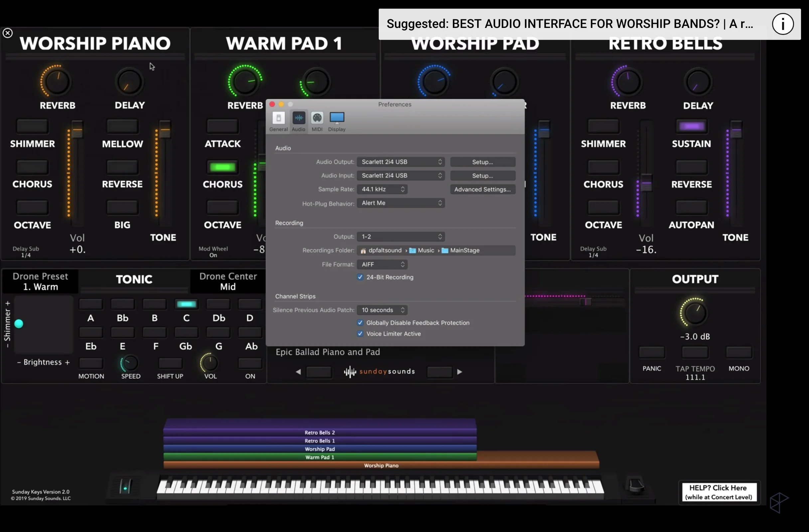Click the Drone Center Mid selector

228,282
